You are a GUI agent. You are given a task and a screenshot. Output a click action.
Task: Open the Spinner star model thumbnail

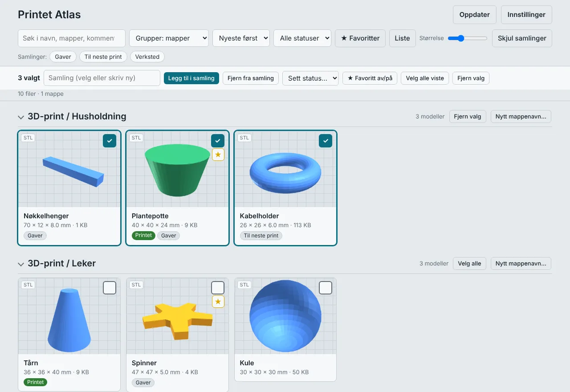(177, 316)
